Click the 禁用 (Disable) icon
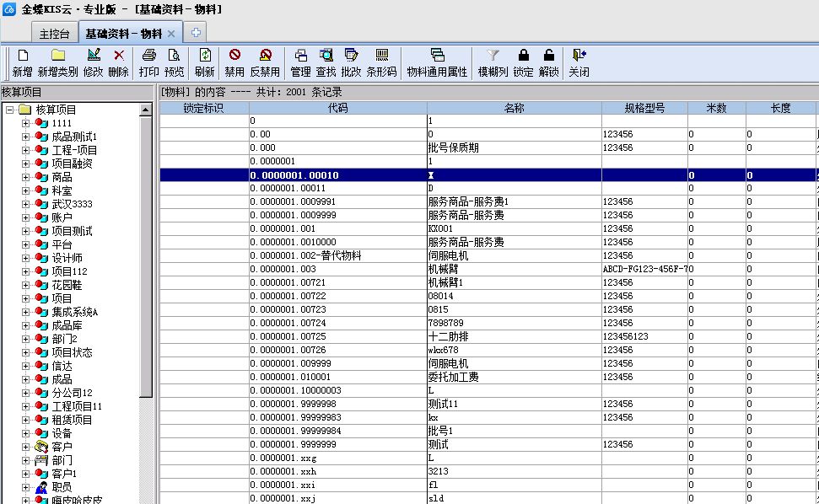This screenshot has width=819, height=504. (234, 55)
